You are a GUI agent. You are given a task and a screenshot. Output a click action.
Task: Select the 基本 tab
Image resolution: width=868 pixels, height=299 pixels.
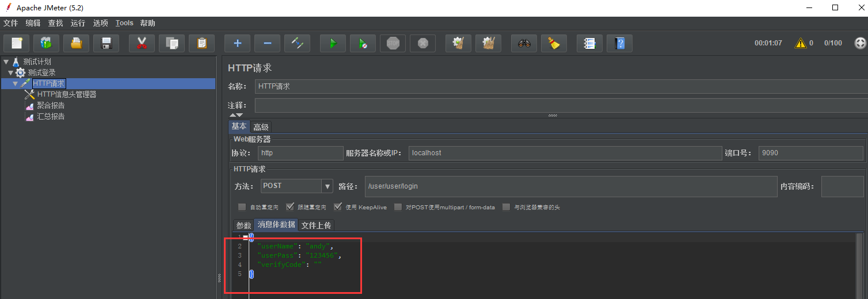239,126
